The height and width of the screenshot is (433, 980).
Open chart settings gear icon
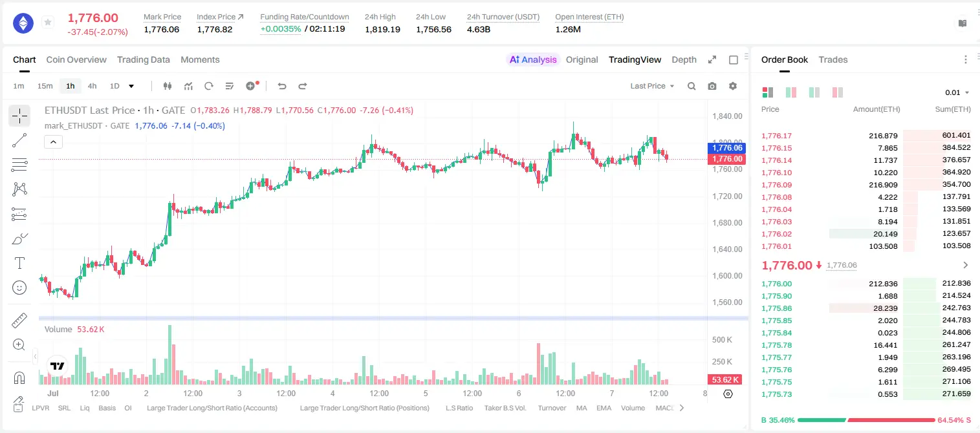coord(733,86)
